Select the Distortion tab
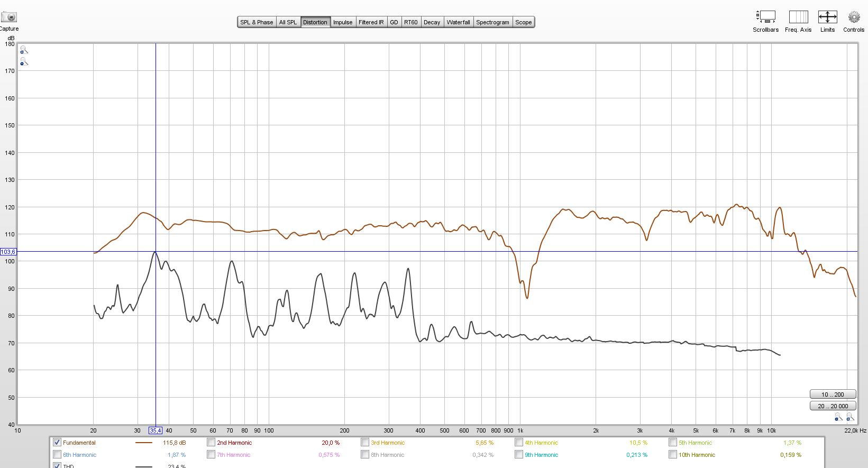This screenshot has width=868, height=468. [x=315, y=22]
